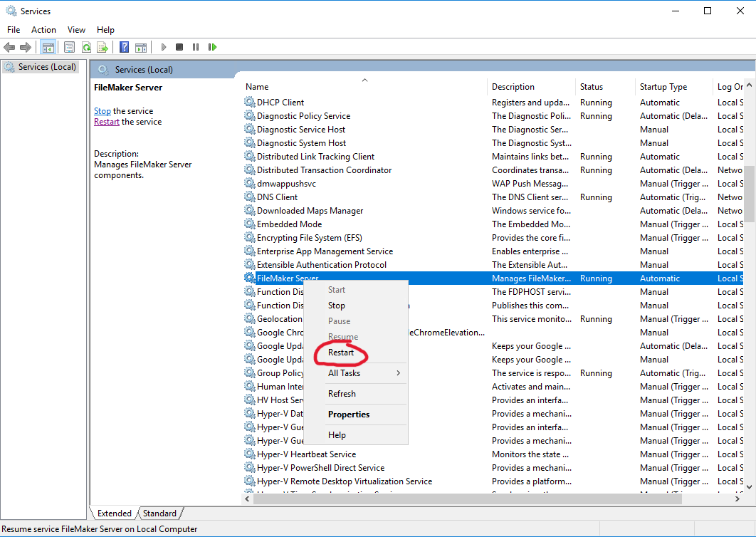756x537 pixels.
Task: Click the gear icon beside DNS Client
Action: (249, 197)
